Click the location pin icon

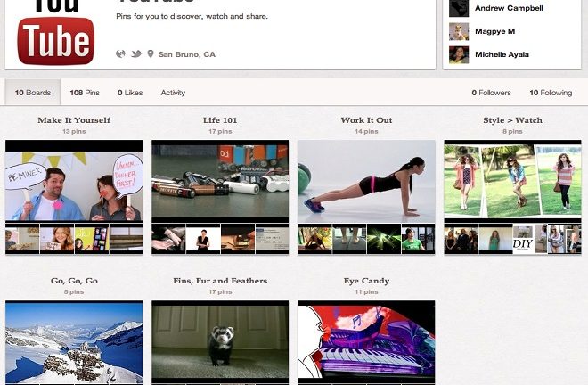(x=151, y=54)
